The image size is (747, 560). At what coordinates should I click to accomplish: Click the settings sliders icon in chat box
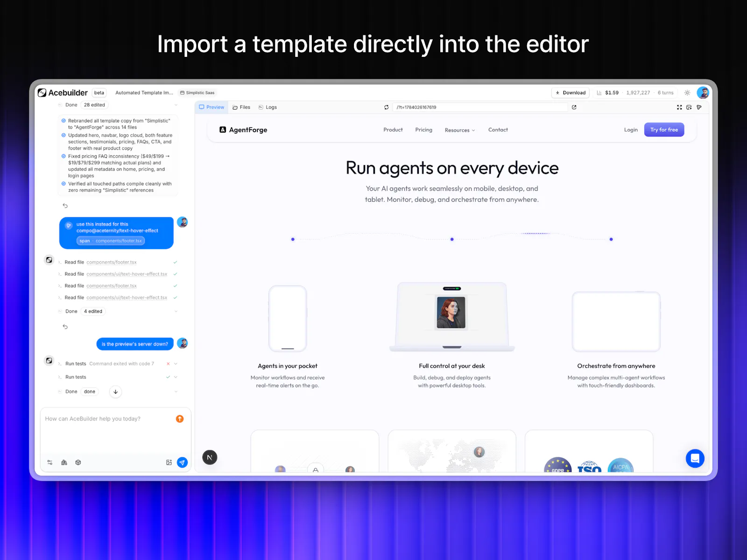tap(50, 462)
